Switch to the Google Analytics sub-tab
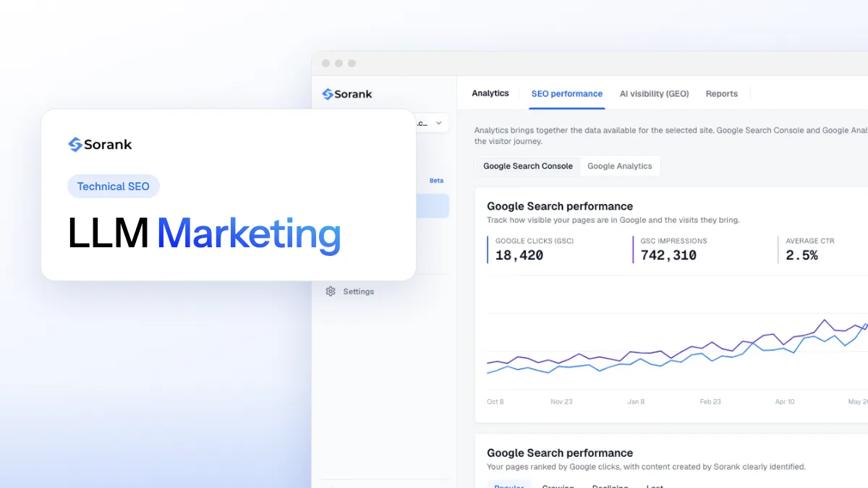This screenshot has width=868, height=488. pos(620,166)
